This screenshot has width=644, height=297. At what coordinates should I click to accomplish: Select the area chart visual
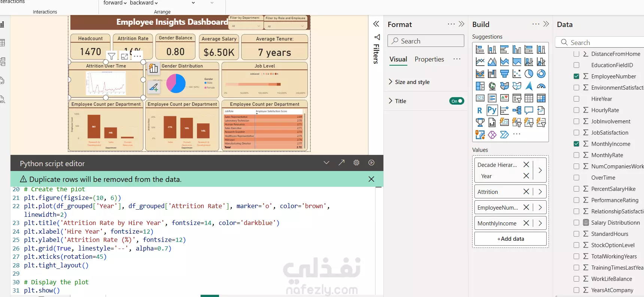(x=492, y=61)
